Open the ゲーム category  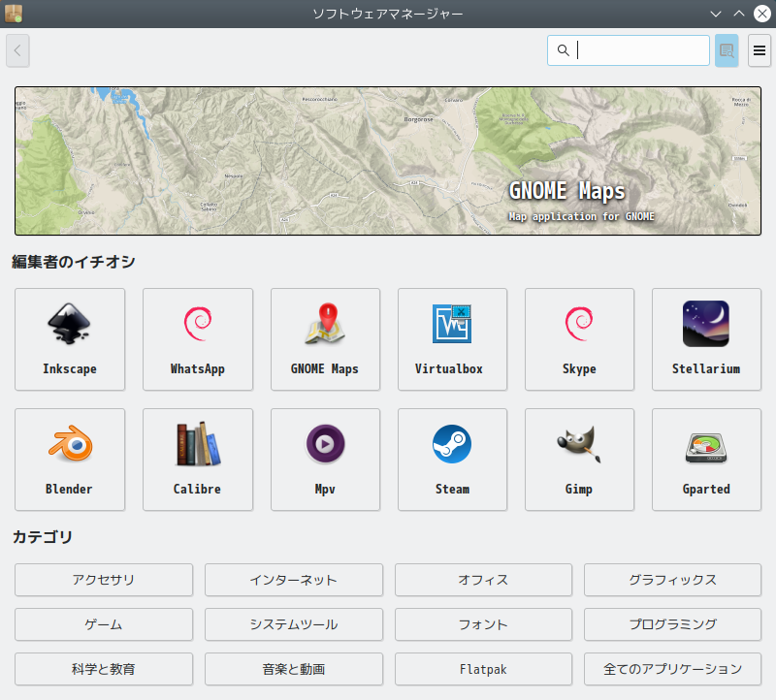104,624
